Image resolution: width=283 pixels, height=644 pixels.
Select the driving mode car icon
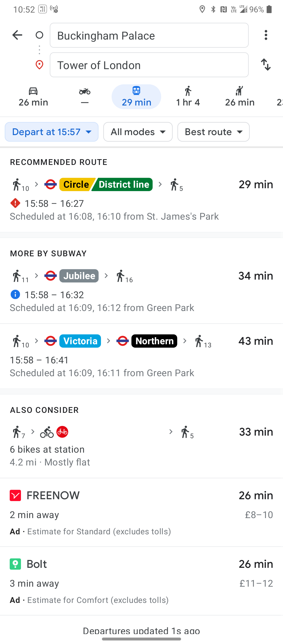(x=33, y=97)
